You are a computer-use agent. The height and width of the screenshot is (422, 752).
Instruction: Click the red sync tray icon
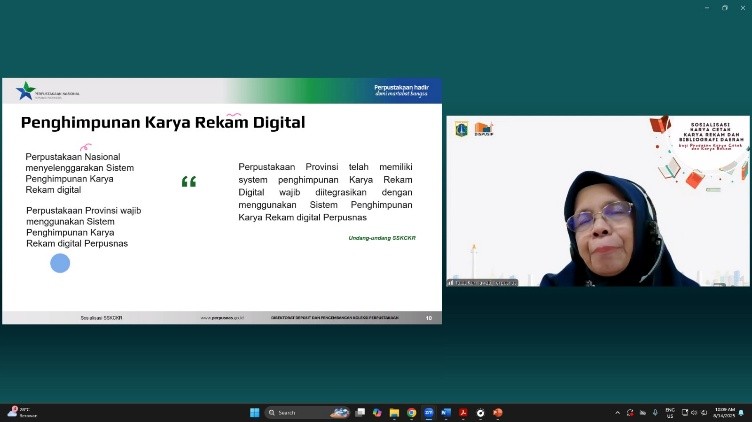(630, 412)
